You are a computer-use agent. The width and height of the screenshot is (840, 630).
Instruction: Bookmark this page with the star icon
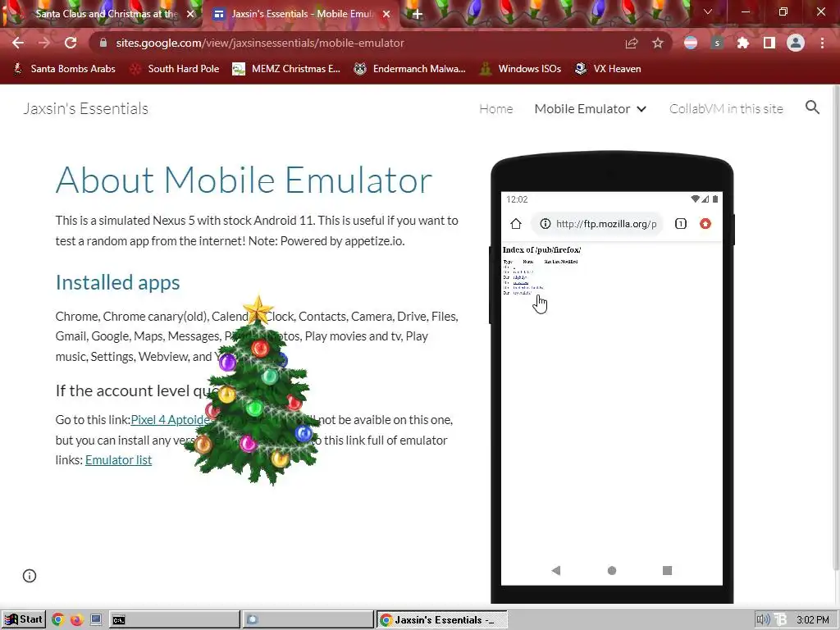click(x=657, y=43)
